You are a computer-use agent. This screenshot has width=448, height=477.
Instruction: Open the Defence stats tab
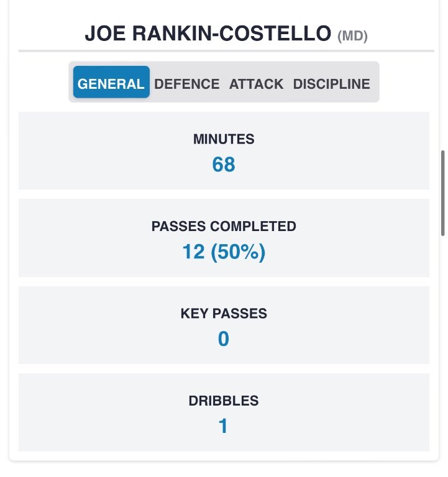click(x=186, y=84)
